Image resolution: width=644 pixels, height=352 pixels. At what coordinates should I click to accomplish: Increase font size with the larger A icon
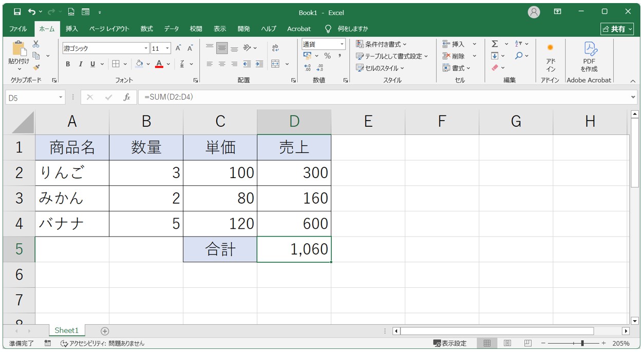(x=178, y=48)
